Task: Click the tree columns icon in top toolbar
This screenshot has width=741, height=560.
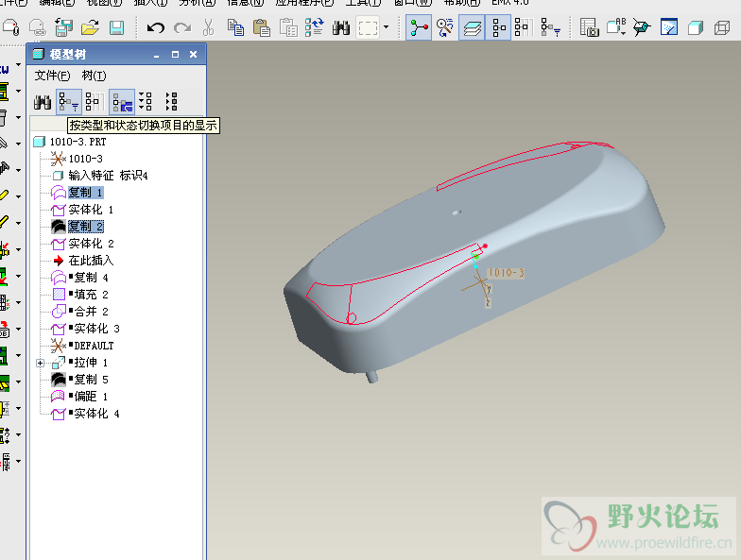Action: pyautogui.click(x=524, y=28)
